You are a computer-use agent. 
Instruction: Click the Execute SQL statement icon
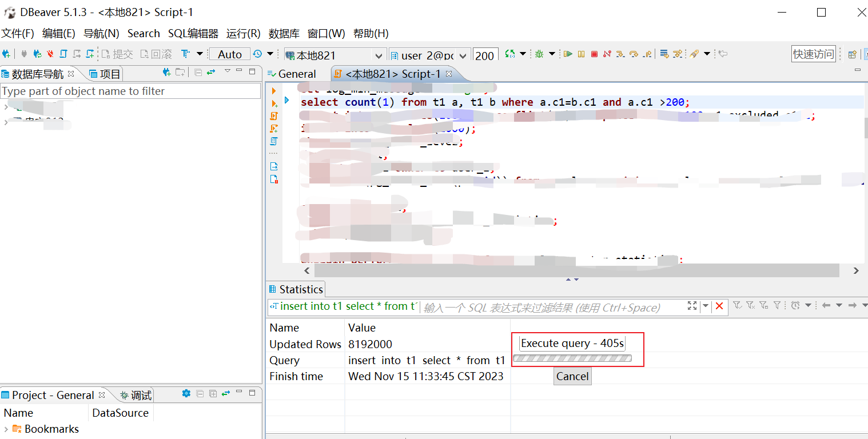(x=569, y=55)
